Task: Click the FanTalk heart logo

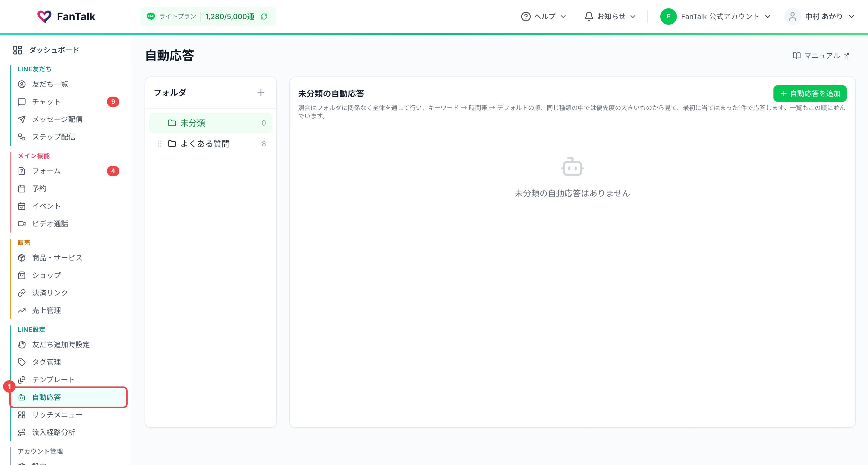Action: pyautogui.click(x=44, y=16)
